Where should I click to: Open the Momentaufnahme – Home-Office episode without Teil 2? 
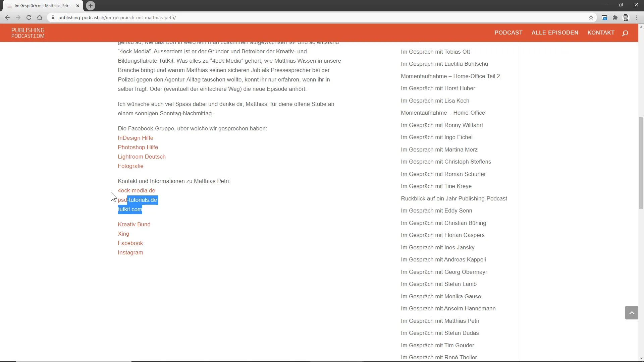443,113
